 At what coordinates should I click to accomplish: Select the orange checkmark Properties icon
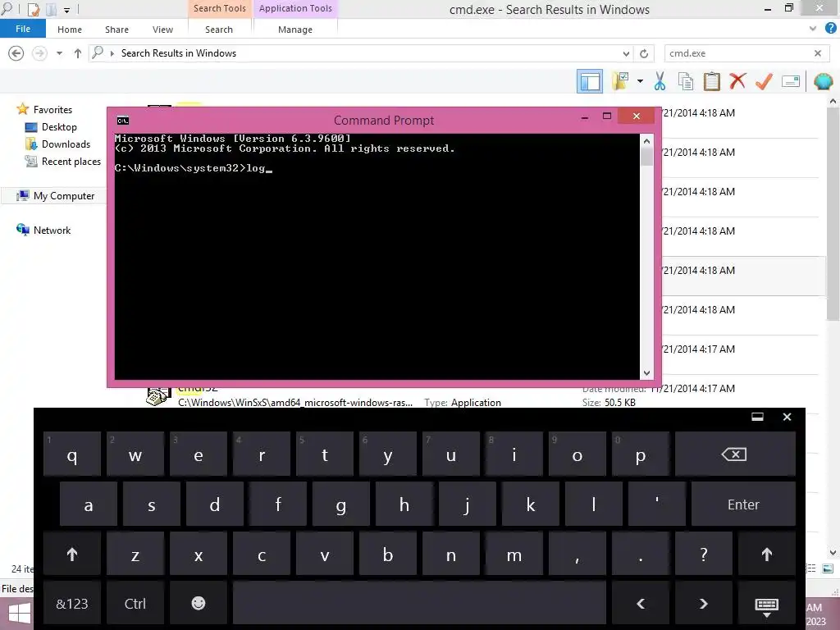764,81
